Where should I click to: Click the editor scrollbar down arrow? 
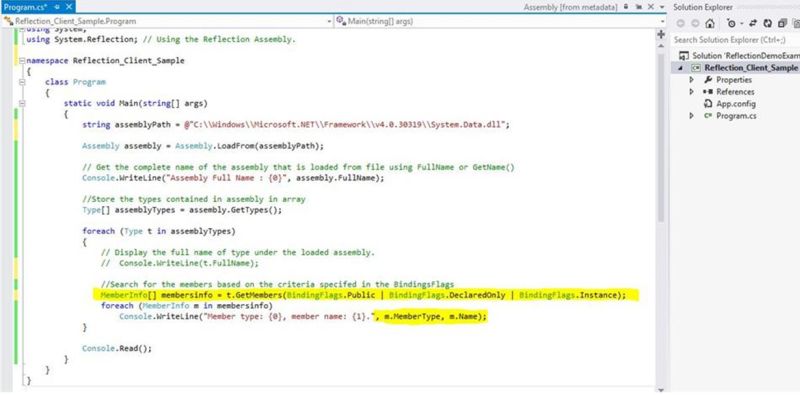661,389
